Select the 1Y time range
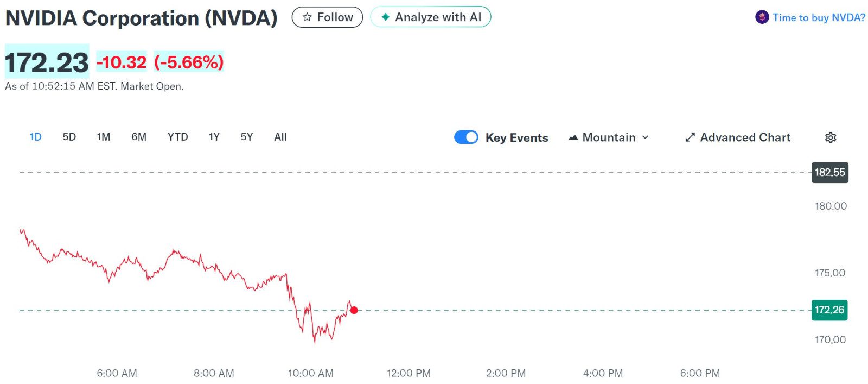This screenshot has height=384, width=868. tap(214, 137)
